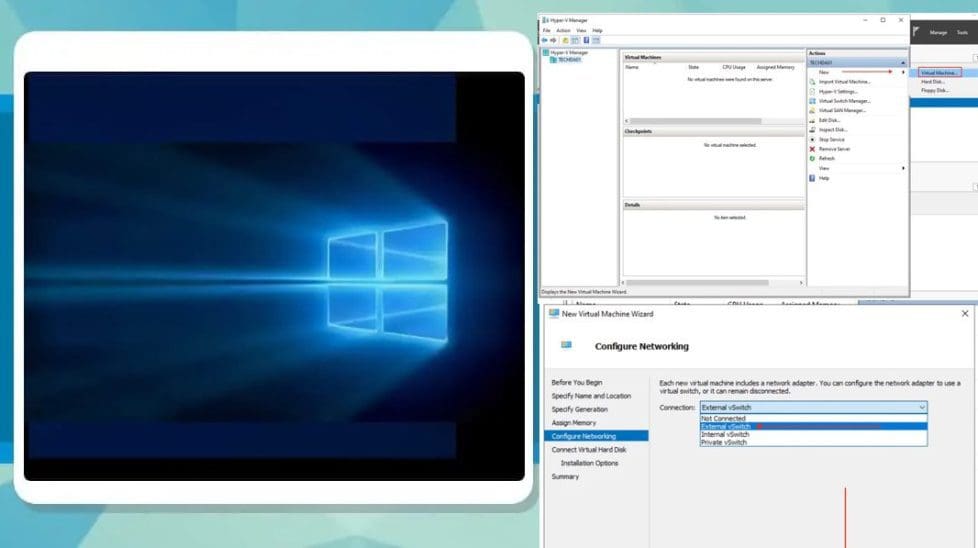978x548 pixels.
Task: Click the red X Remove Server icon
Action: (812, 149)
